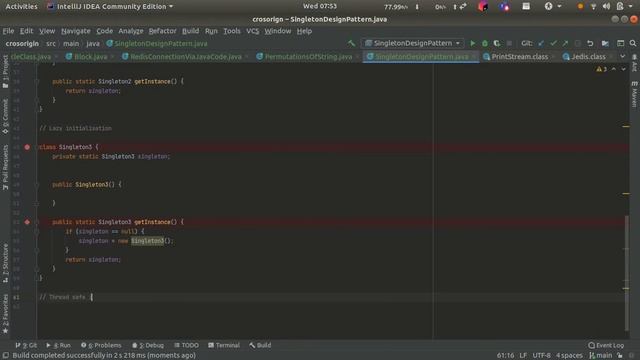Screen dimensions: 640x360
Task: Open the Run tool window button
Action: tap(58, 345)
